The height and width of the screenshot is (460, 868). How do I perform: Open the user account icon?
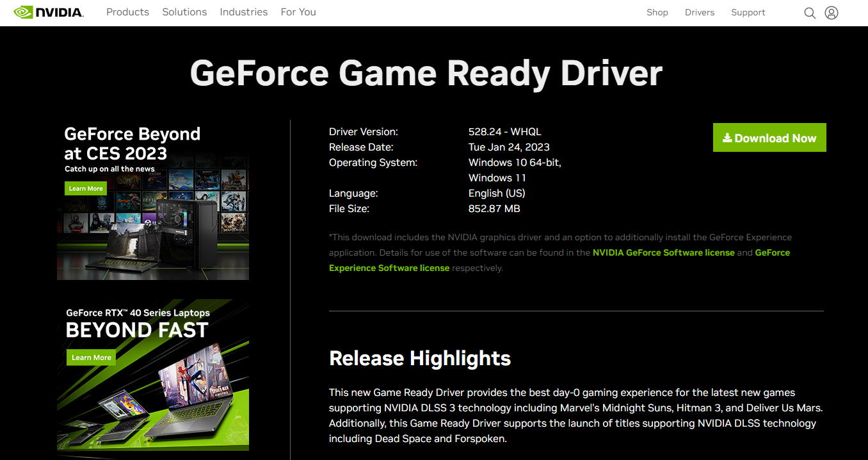(x=832, y=13)
